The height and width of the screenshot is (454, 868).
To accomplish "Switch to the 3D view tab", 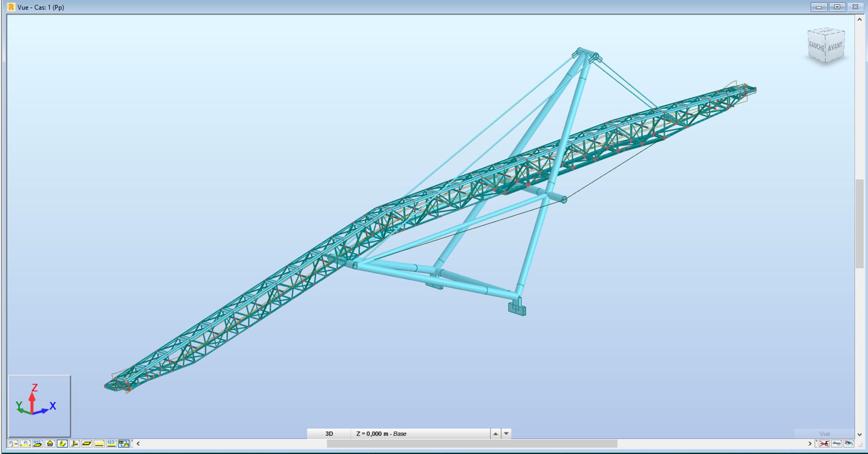I will (329, 434).
